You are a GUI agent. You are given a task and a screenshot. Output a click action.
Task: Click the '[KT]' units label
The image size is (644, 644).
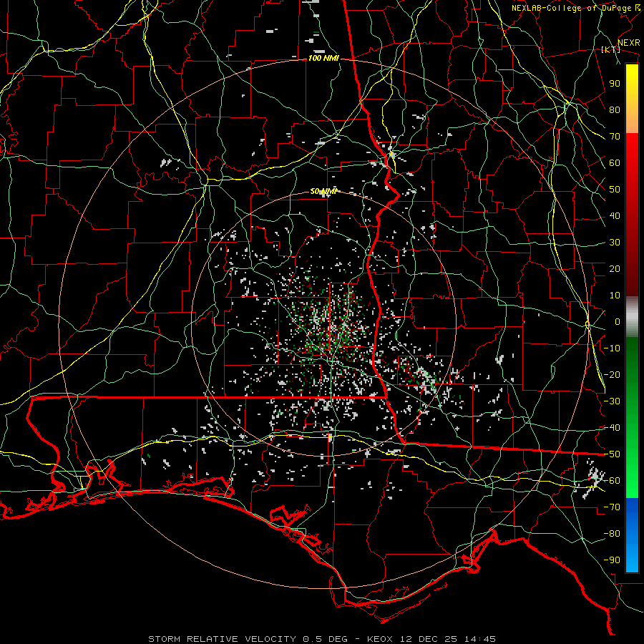tap(611, 49)
